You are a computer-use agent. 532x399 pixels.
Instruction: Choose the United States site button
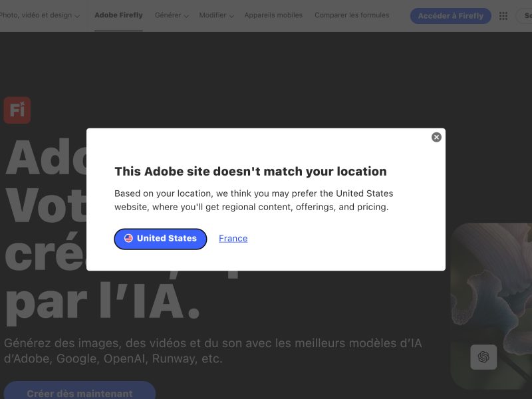coord(160,239)
